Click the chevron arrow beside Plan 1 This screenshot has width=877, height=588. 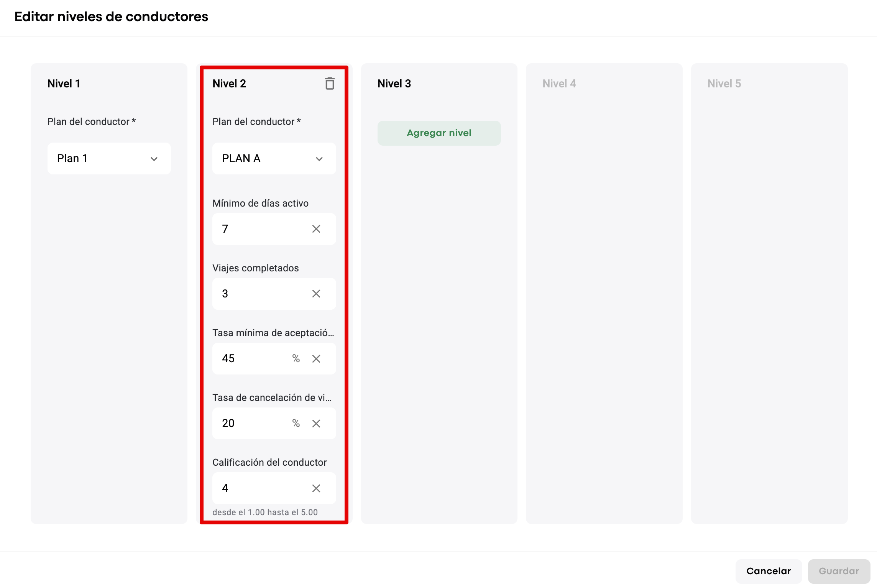pyautogui.click(x=154, y=159)
